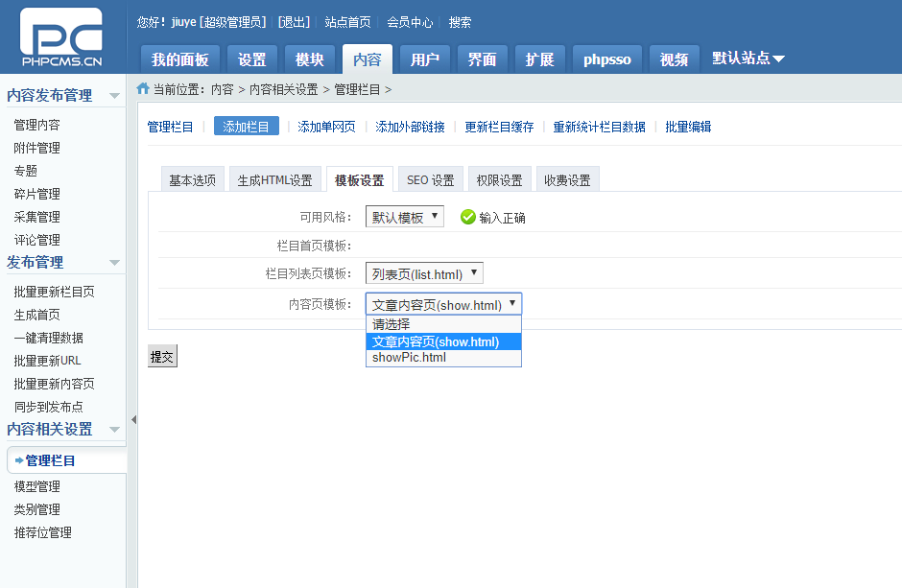Click the arrow marker beside 管理栏目 in sidebar

coord(19,461)
